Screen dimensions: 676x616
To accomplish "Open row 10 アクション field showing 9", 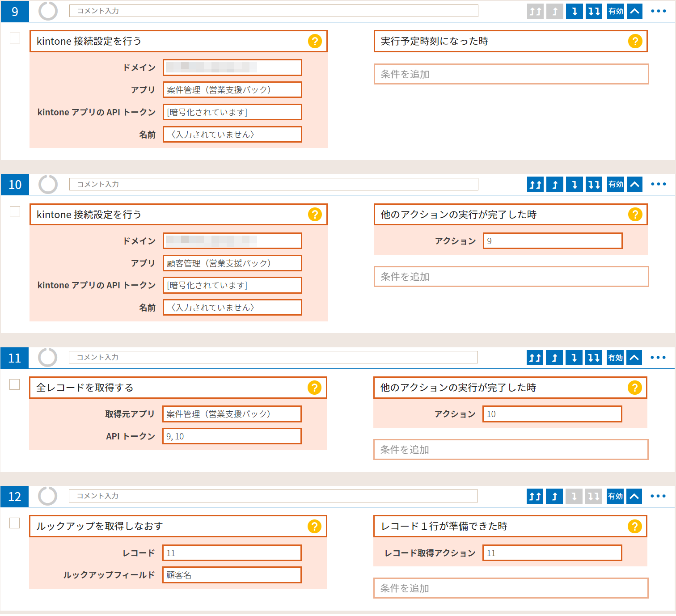I will pos(553,241).
